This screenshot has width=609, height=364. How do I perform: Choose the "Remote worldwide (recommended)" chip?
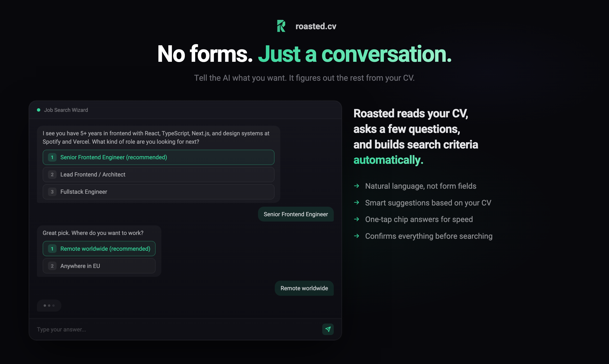pyautogui.click(x=99, y=249)
